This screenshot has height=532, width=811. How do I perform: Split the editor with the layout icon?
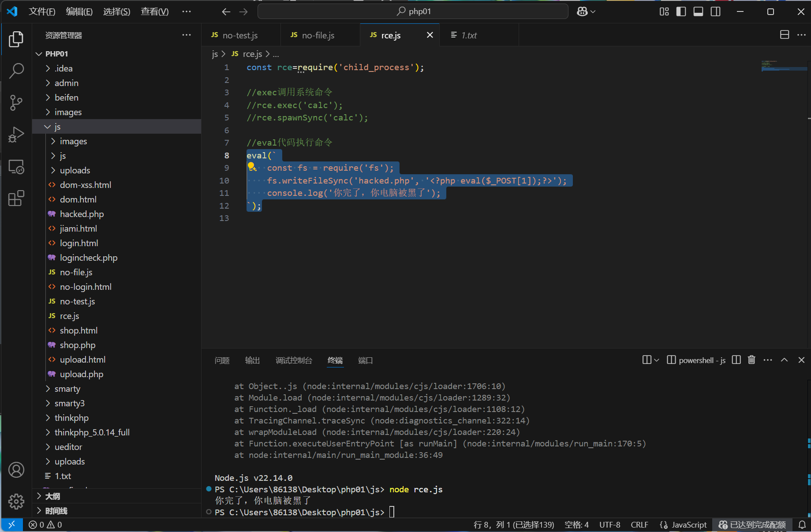(x=785, y=34)
